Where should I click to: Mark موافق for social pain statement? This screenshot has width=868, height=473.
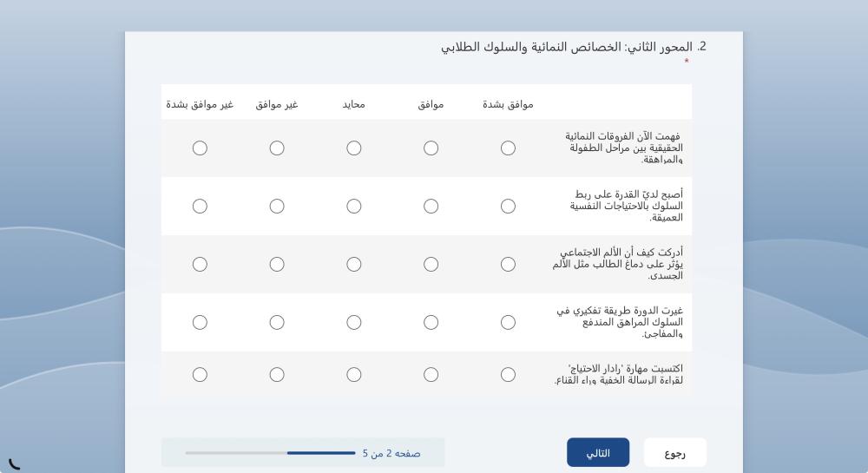pyautogui.click(x=431, y=265)
